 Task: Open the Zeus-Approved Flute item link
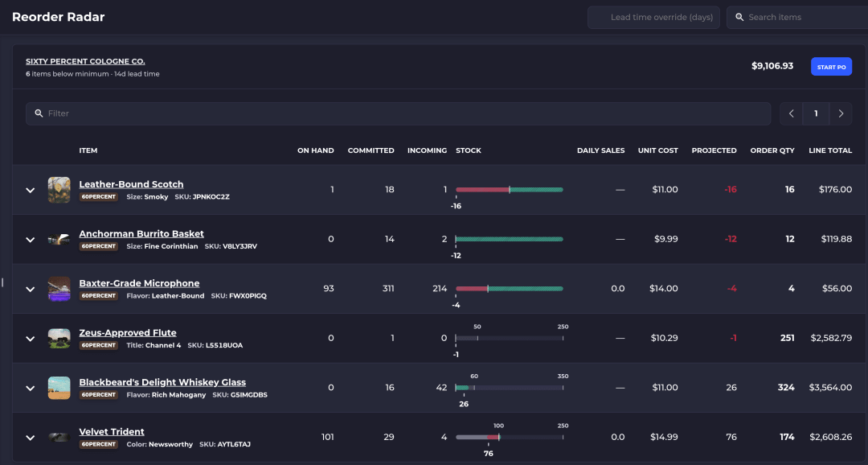(x=128, y=332)
